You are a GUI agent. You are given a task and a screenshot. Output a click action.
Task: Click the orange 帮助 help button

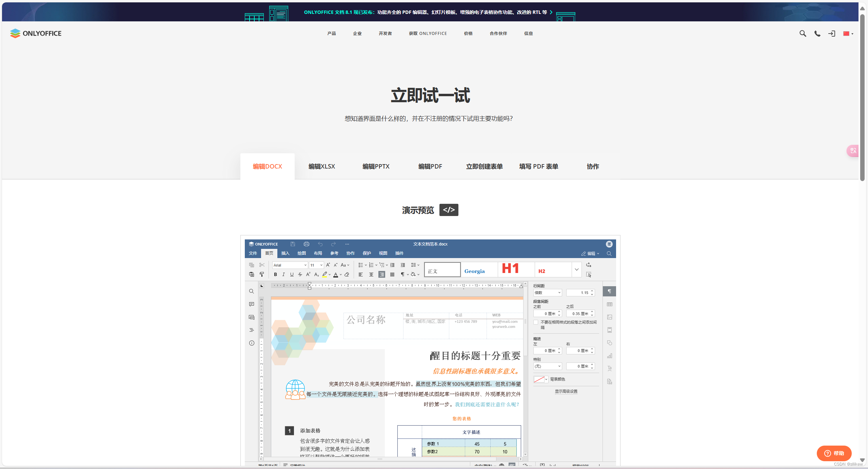(x=834, y=453)
